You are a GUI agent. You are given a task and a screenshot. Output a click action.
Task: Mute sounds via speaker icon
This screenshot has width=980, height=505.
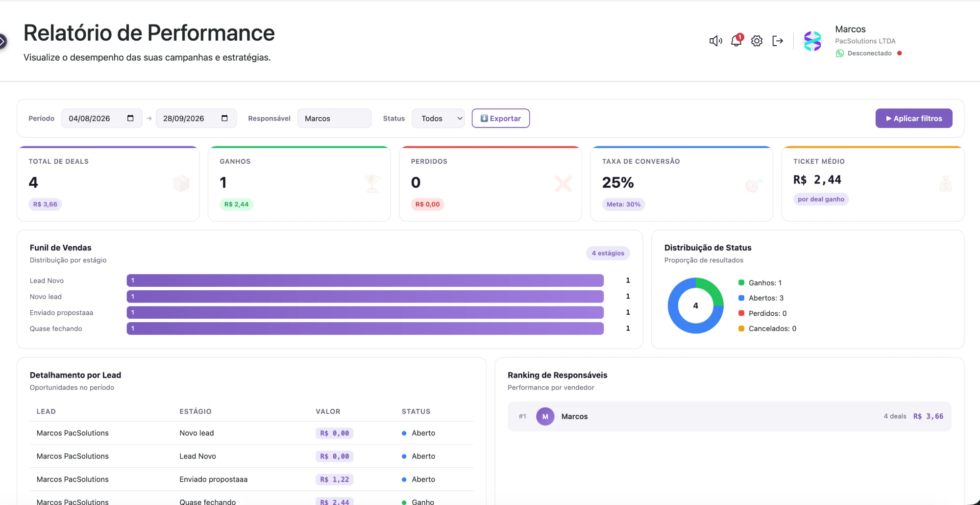(x=715, y=41)
